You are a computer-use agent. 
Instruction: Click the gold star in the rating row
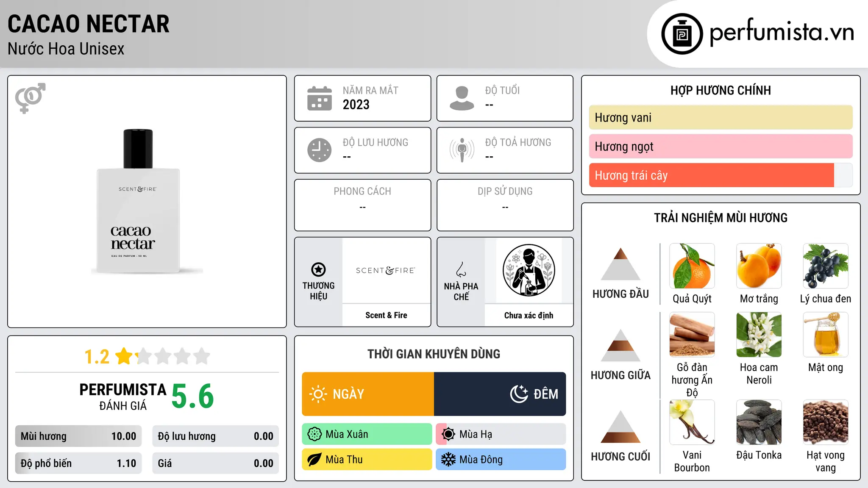(124, 356)
